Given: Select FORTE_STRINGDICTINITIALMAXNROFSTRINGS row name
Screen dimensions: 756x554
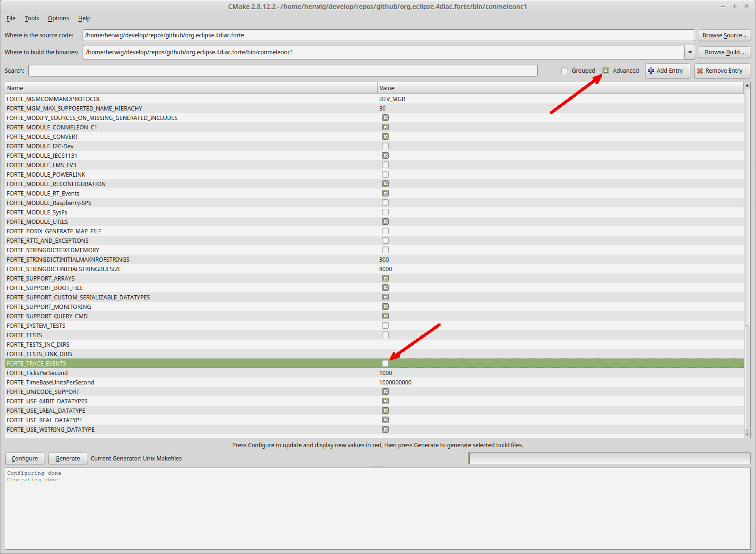Looking at the screenshot, I should click(68, 259).
